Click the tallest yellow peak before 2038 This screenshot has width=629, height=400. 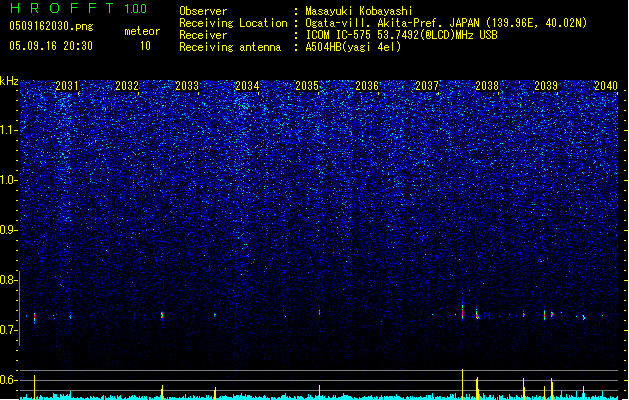463,384
